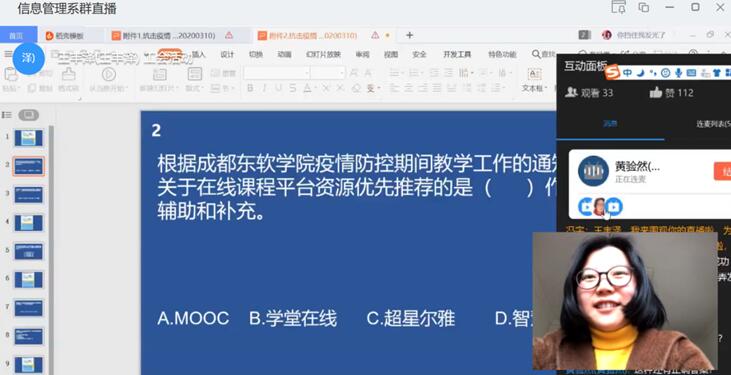This screenshot has width=731, height=375.
Task: Open a new tab with plus button
Action: [409, 35]
